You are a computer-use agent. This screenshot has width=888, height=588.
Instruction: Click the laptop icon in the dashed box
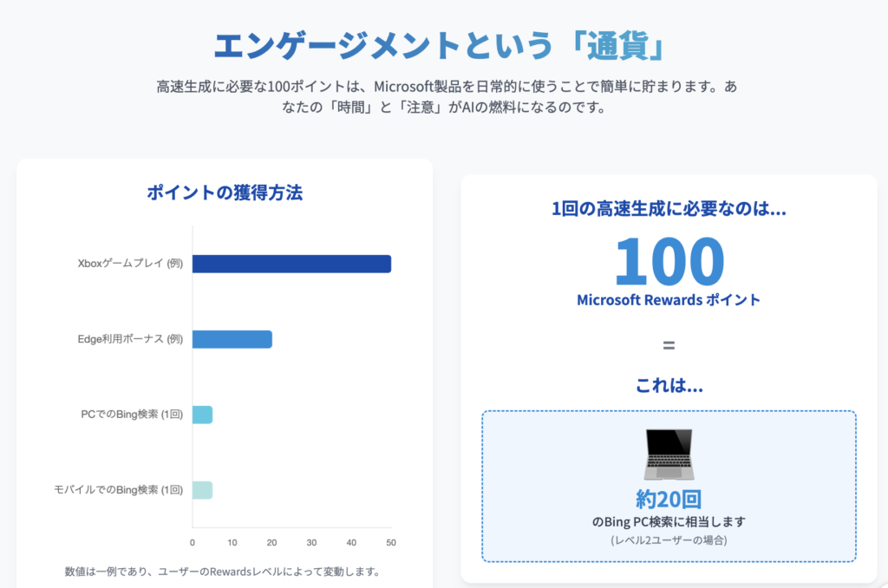(669, 454)
